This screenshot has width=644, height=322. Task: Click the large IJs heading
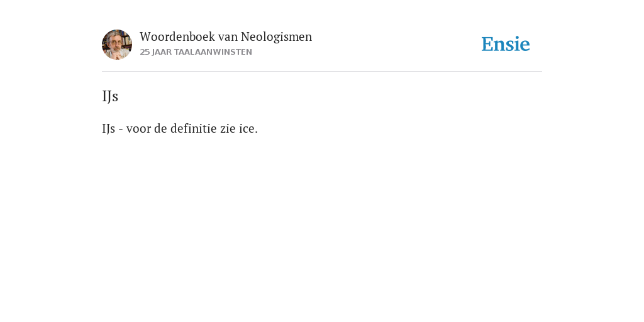[110, 96]
